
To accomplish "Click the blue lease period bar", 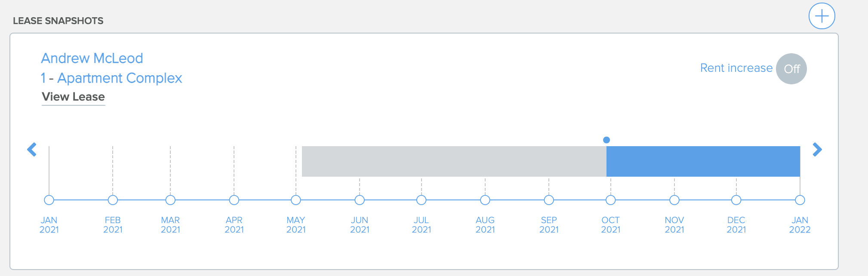I will (703, 161).
